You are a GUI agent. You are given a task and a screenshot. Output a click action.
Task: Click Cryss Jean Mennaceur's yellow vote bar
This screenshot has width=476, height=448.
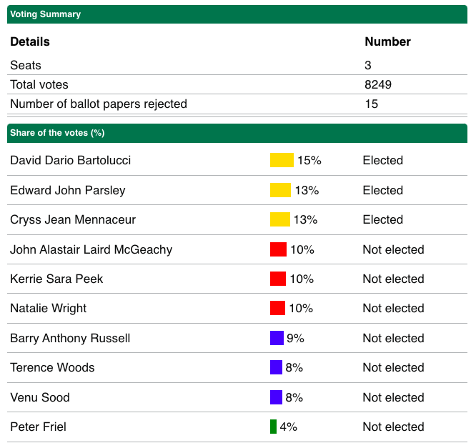point(280,219)
